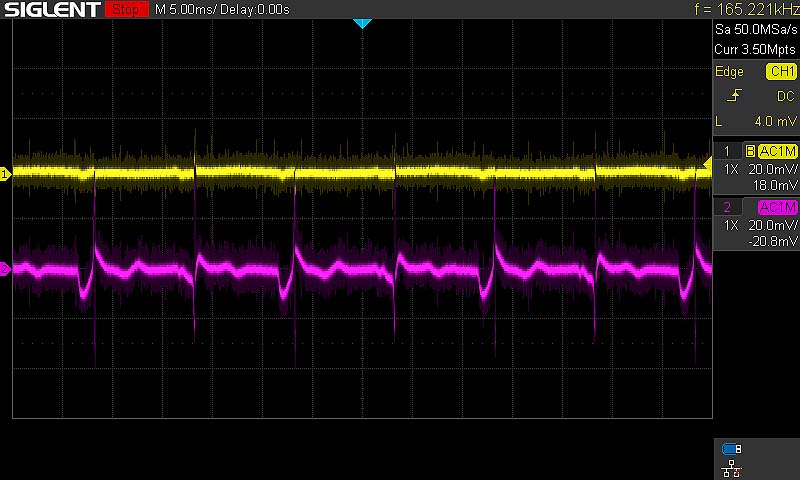Screen dimensions: 800x480
Task: Click the magenta channel 2 ground marker
Action: click(x=5, y=269)
